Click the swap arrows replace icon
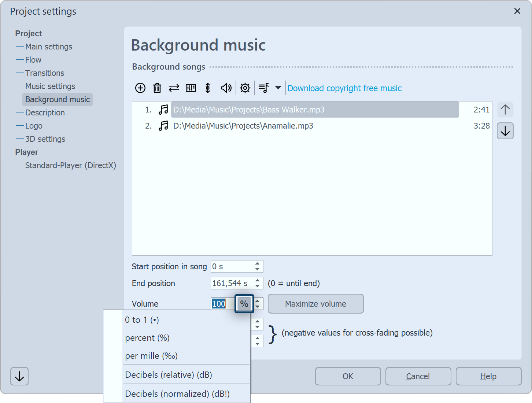 (x=174, y=88)
